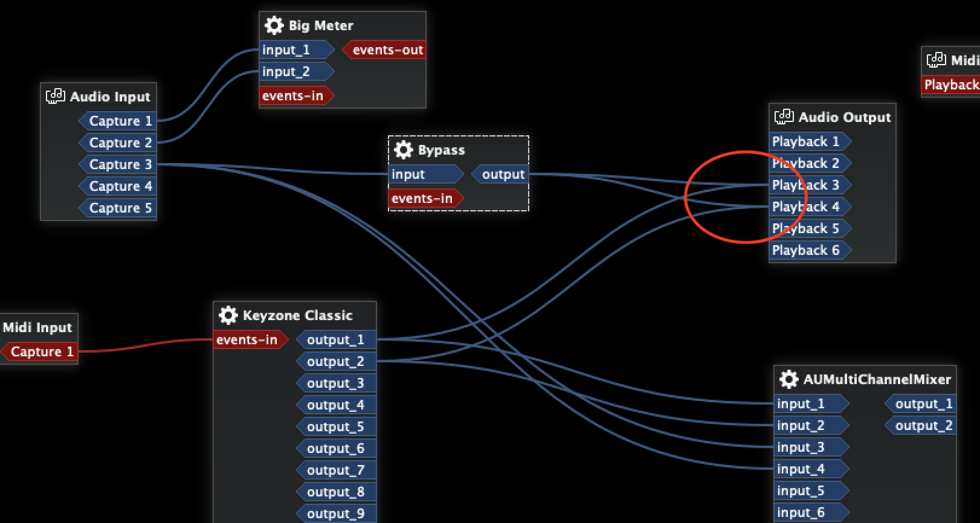Click AUMultiChannelMixer input_3 port

coord(811,447)
